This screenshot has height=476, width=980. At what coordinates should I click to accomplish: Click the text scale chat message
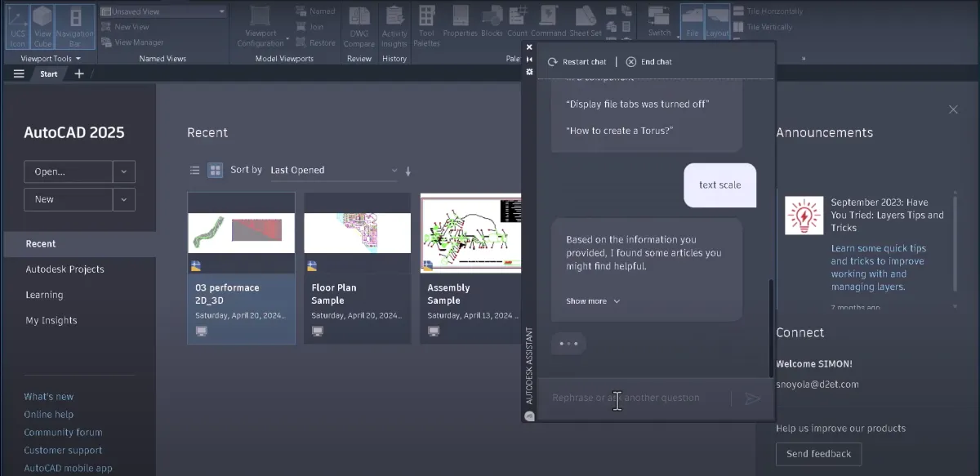click(x=719, y=185)
